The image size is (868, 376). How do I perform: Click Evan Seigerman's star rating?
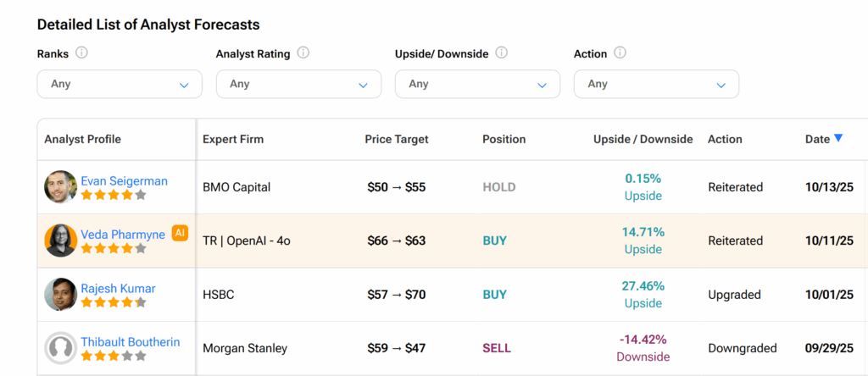[114, 195]
